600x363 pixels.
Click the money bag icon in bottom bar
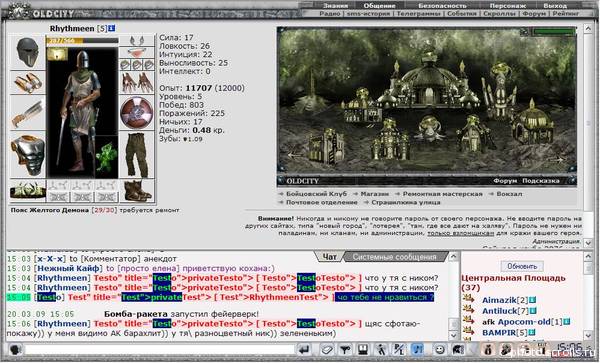(x=488, y=349)
